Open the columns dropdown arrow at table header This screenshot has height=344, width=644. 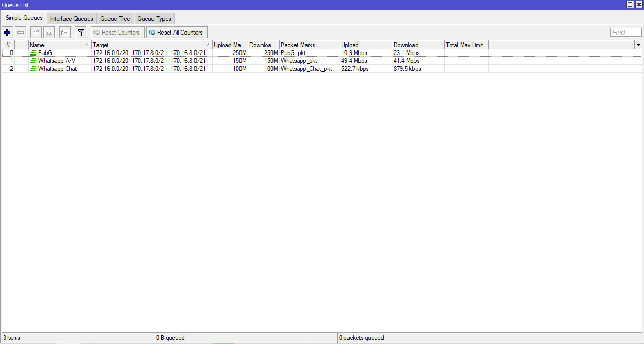pos(638,45)
